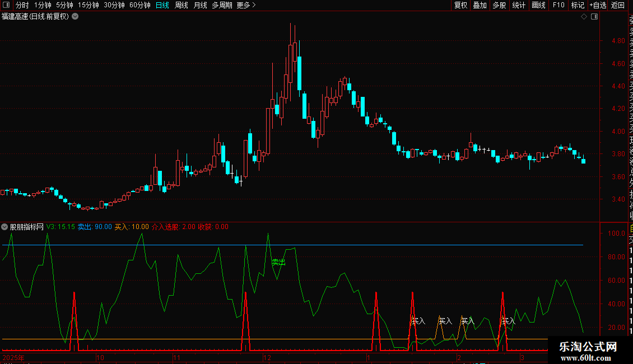Click the green 卖出 signal label
The height and width of the screenshot is (364, 633).
[278, 262]
